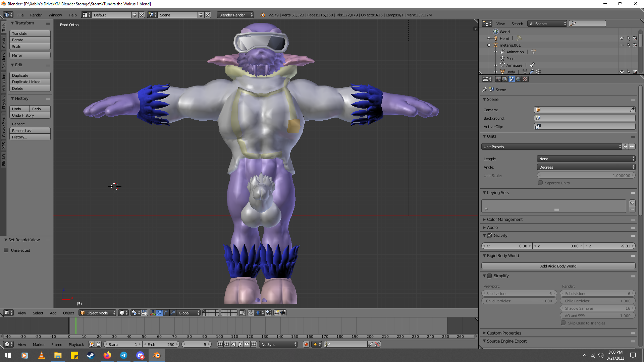Image resolution: width=644 pixels, height=362 pixels.
Task: Check the Unselected option
Action: point(6,250)
